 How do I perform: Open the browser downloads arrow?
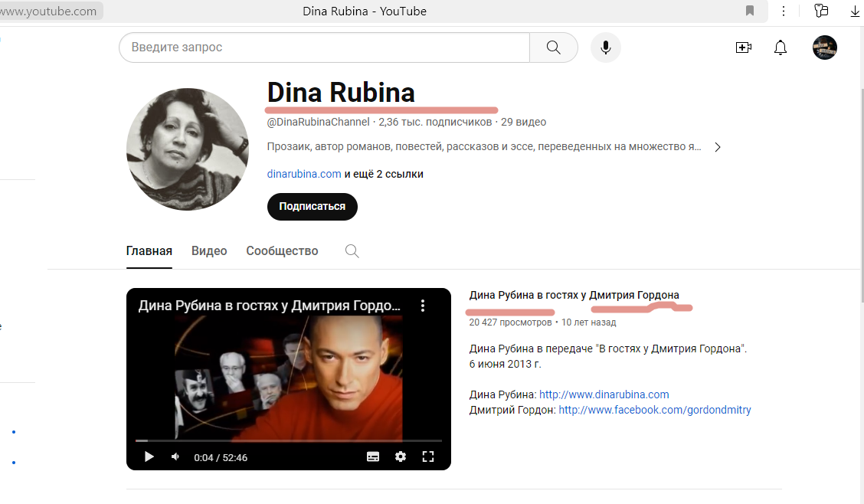pyautogui.click(x=855, y=11)
